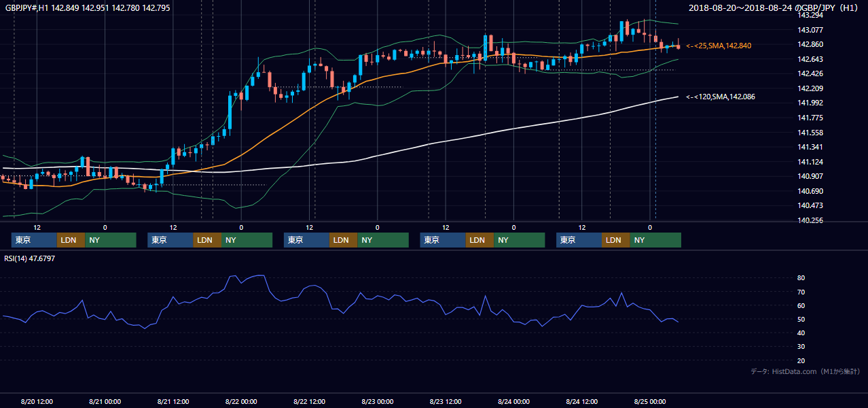
Task: Click the 8/21 00:00 time label
Action: (x=105, y=401)
